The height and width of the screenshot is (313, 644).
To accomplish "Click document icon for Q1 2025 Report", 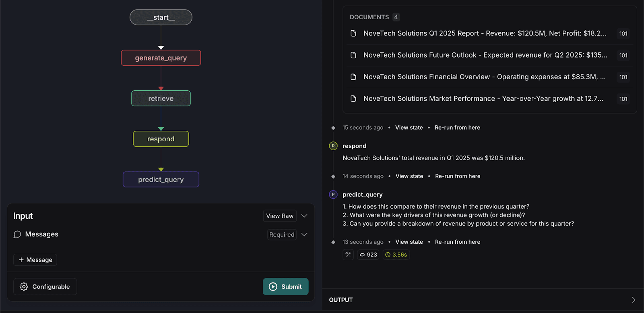I will [353, 33].
